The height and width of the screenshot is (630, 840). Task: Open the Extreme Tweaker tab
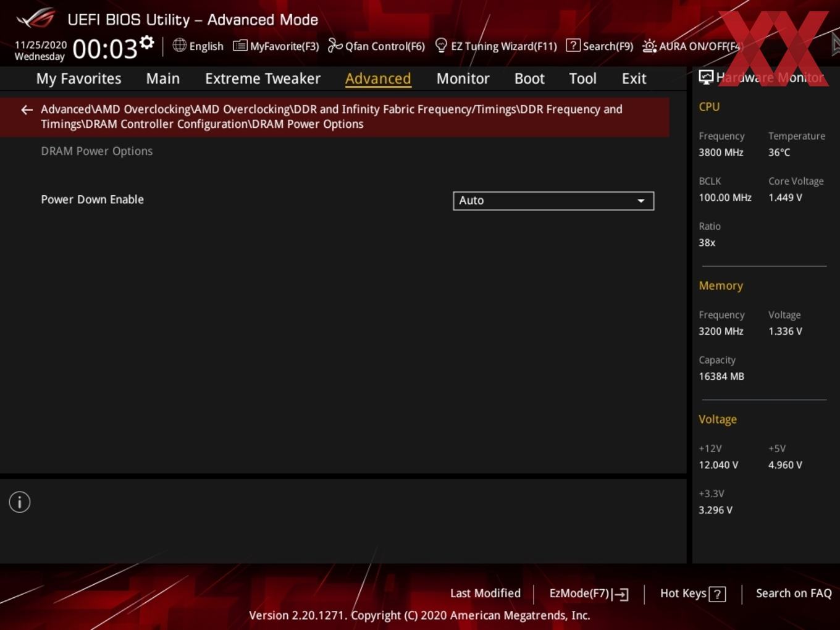(x=262, y=78)
